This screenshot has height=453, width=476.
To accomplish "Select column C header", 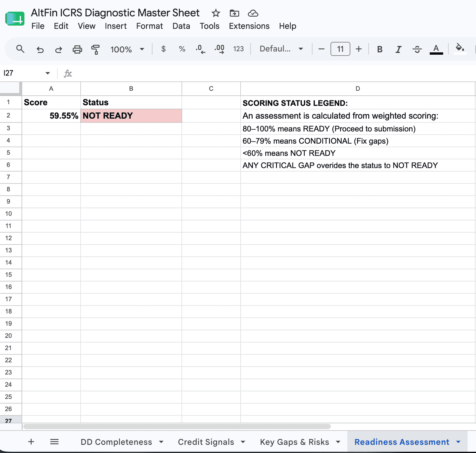I will coord(211,89).
